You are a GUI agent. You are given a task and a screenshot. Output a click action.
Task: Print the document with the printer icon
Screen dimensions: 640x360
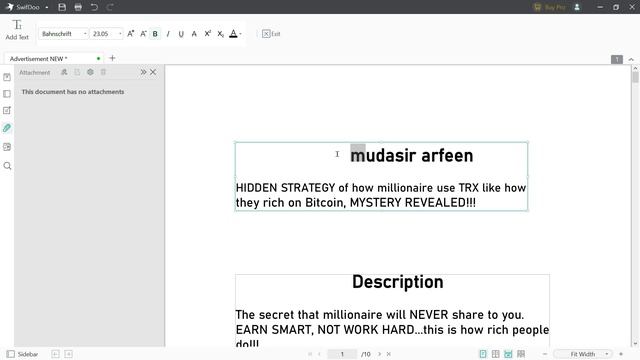tap(78, 7)
